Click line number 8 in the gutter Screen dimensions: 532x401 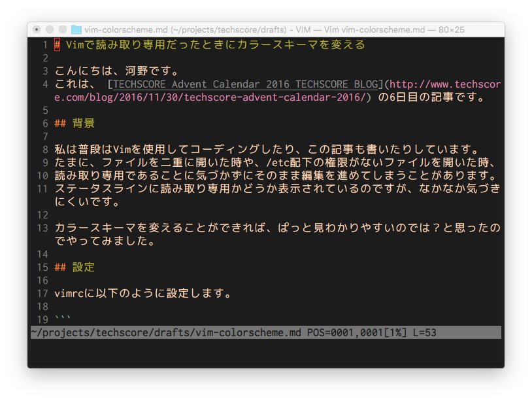tap(45, 150)
